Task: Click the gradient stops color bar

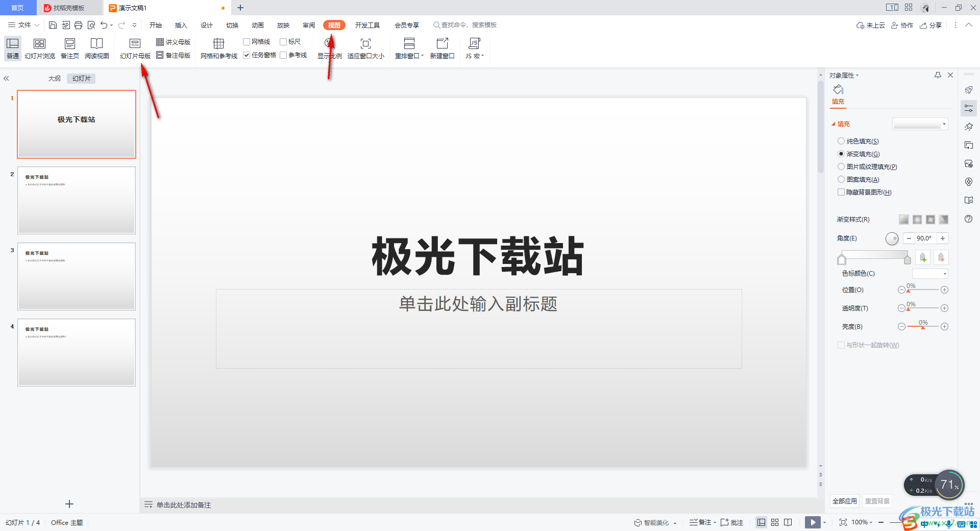Action: [x=874, y=255]
